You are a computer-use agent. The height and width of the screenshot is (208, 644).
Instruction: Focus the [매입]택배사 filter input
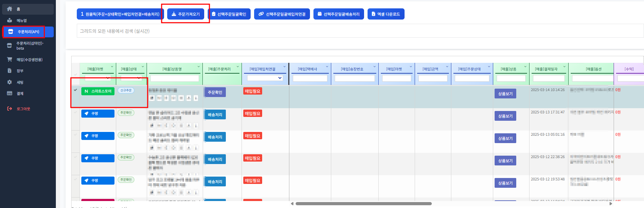pos(310,79)
